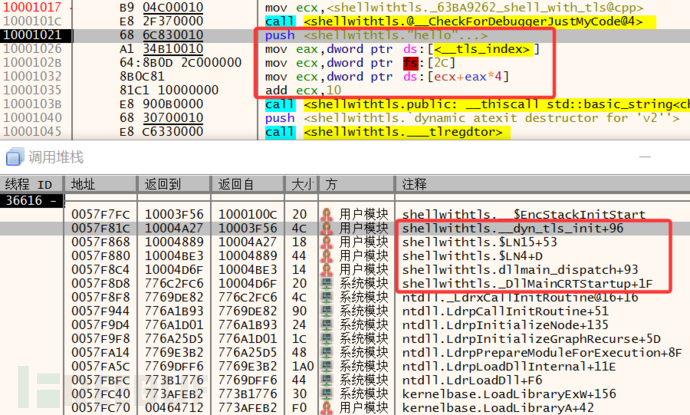This screenshot has width=690, height=415.
Task: Select disassembly address 1000101C
Action: pos(33,21)
